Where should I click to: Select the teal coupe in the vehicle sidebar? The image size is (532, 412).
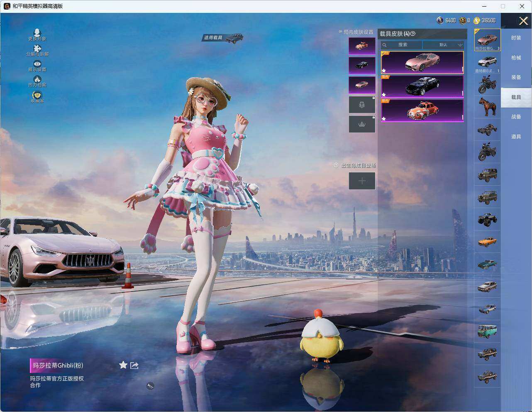(x=487, y=264)
